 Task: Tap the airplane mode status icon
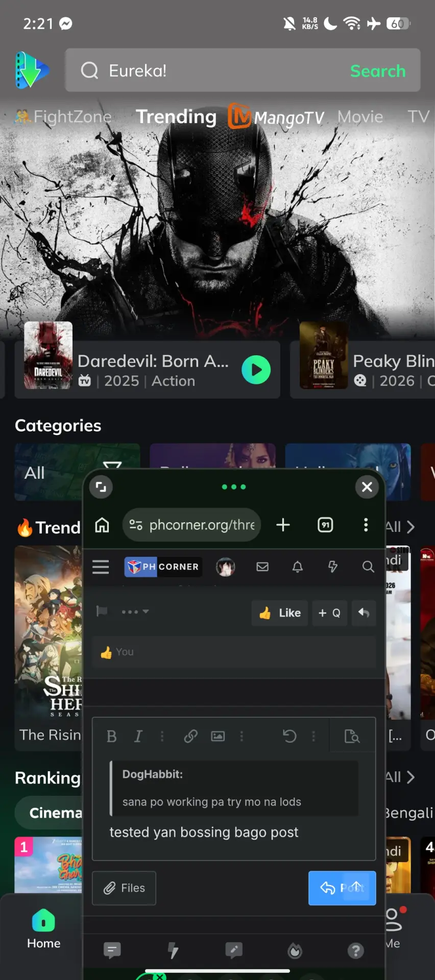(x=374, y=23)
